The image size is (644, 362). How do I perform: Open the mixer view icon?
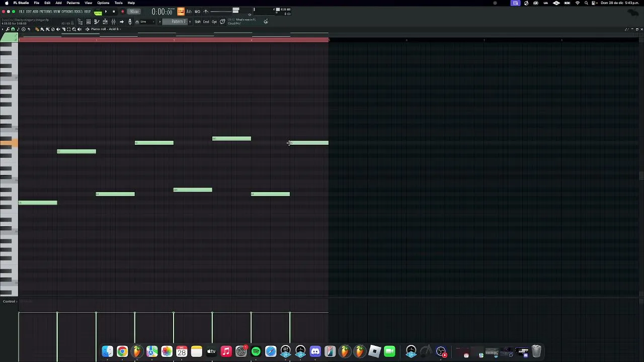(x=113, y=22)
